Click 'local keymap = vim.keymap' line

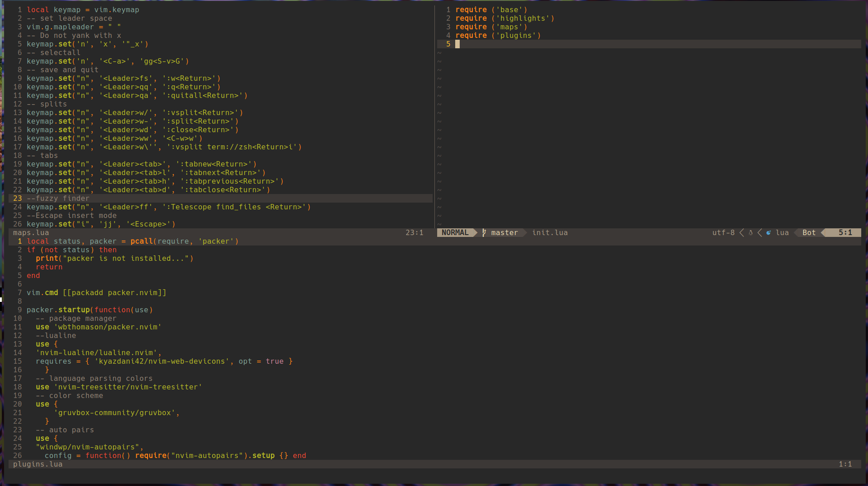point(83,10)
